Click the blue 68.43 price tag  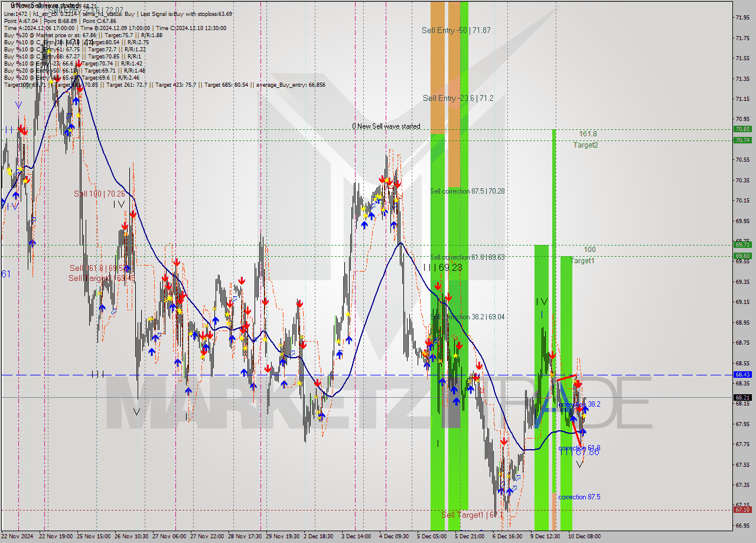pyautogui.click(x=742, y=374)
